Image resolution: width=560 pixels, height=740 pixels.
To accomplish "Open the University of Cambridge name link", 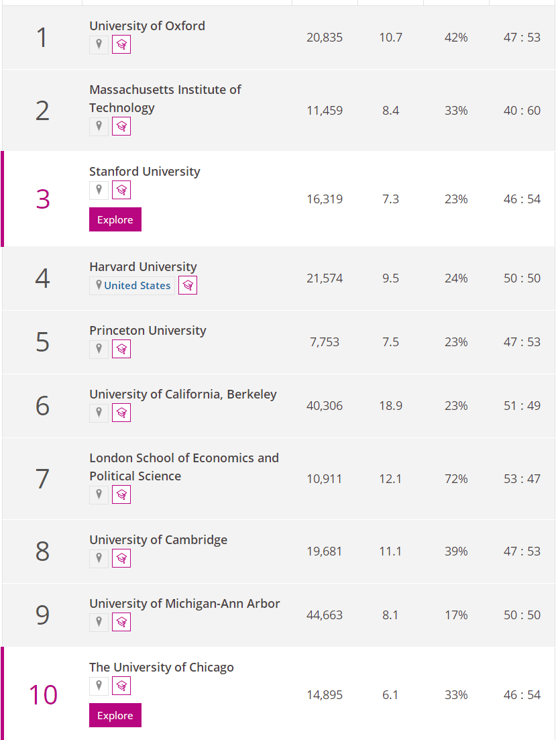I will (158, 540).
